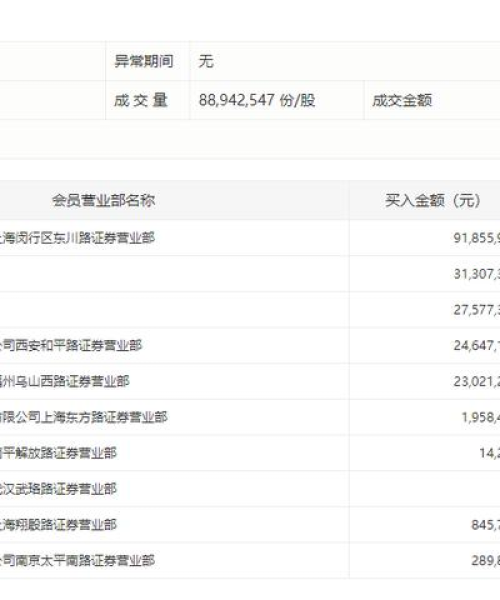Click the buy amount starting 24,647
Screen dimensions: 500x600
(477, 346)
